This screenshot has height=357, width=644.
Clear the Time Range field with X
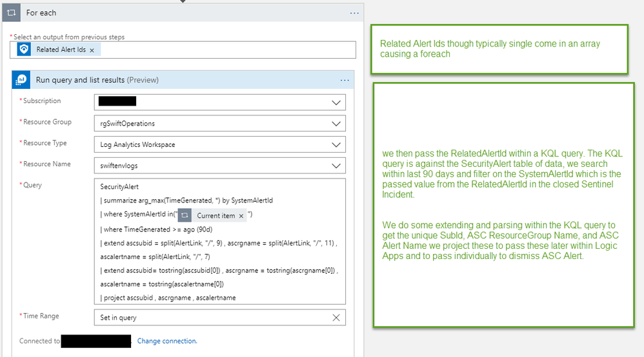coord(336,318)
